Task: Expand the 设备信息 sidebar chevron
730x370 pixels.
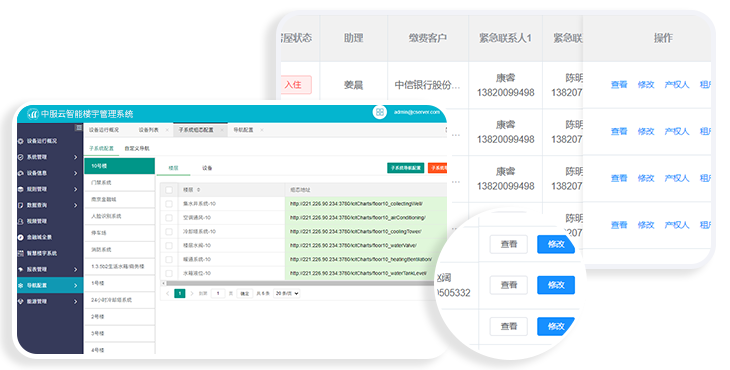Action: point(75,173)
